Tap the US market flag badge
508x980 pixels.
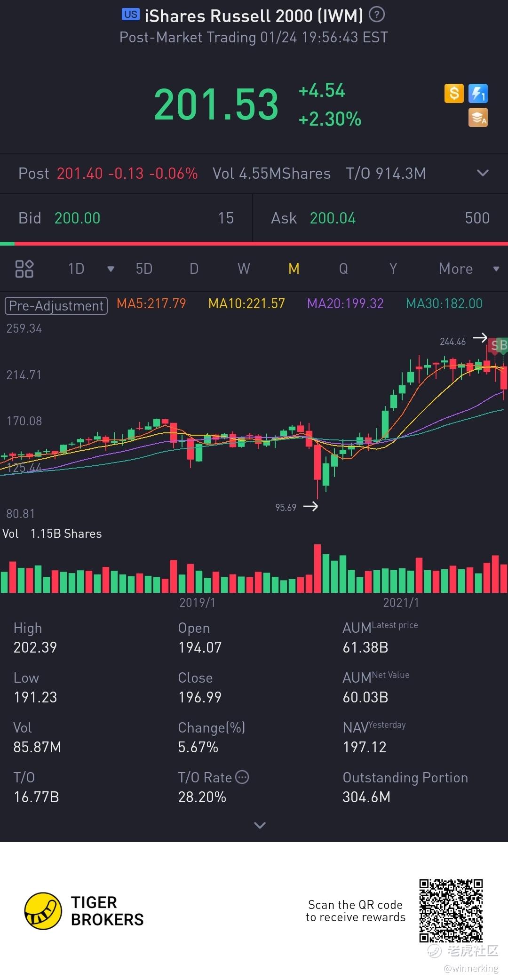tap(130, 15)
